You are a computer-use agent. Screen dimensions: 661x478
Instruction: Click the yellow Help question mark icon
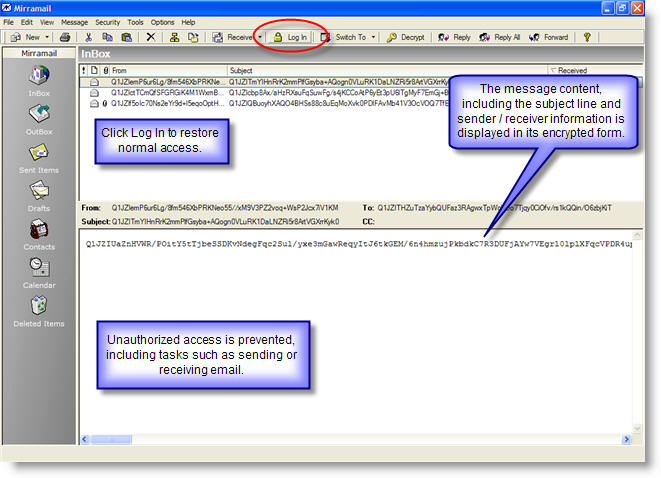(x=587, y=37)
